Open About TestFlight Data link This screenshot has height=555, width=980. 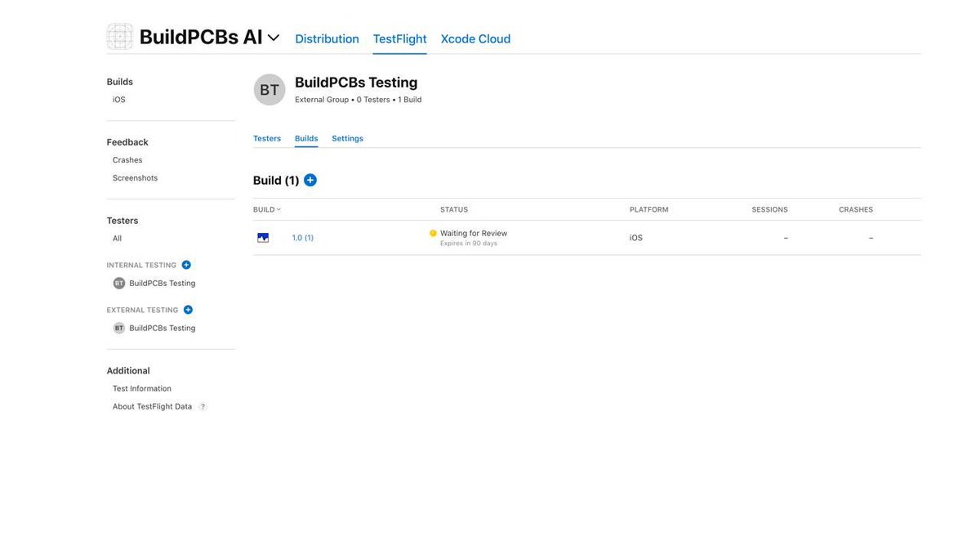(153, 407)
